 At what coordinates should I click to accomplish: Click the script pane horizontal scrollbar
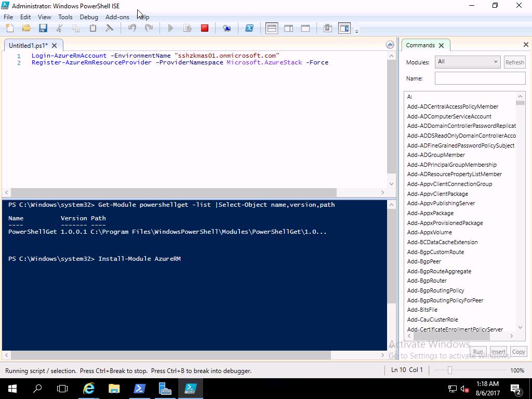[x=174, y=192]
